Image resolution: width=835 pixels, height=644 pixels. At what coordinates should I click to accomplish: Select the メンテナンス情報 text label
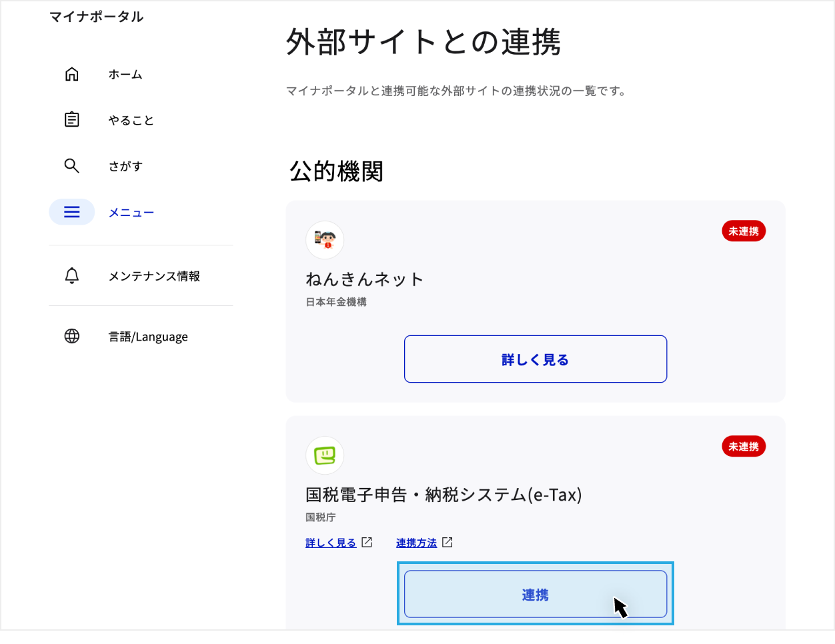coord(154,276)
